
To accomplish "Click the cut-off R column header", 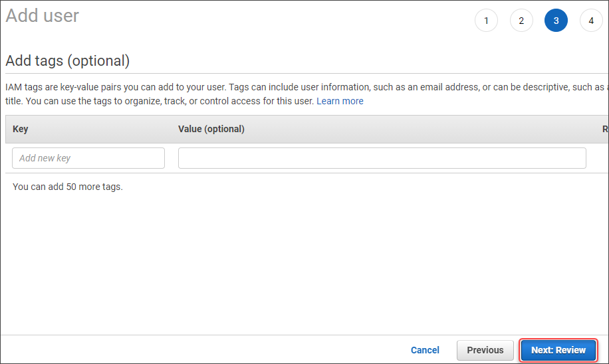I will [605, 129].
